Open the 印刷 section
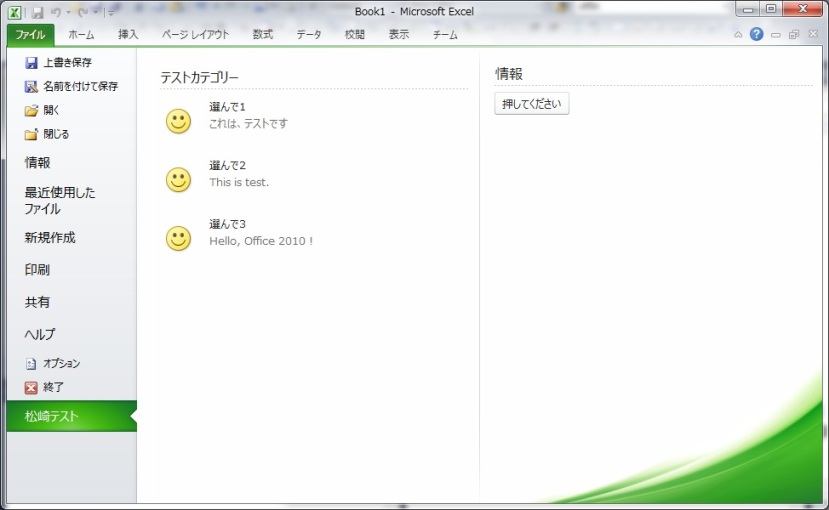The width and height of the screenshot is (829, 510). (37, 270)
